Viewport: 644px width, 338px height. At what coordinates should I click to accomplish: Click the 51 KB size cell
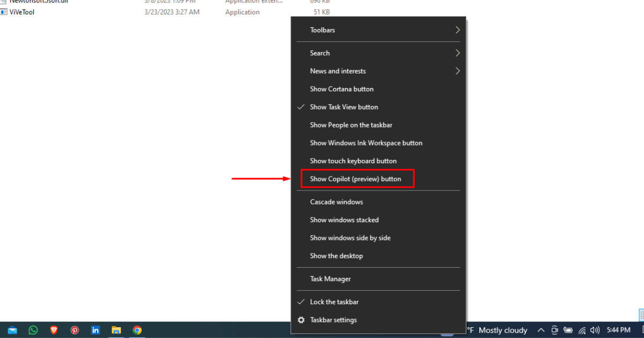321,12
